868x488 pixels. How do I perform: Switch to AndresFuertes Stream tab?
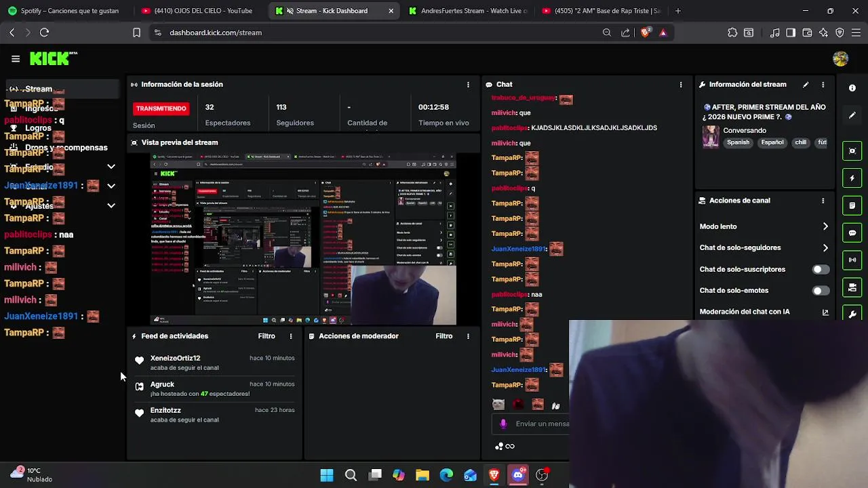click(467, 11)
